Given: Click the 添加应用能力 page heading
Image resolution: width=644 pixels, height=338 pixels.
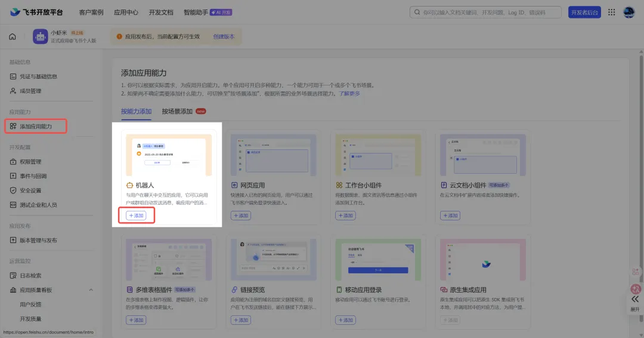Looking at the screenshot, I should point(144,73).
